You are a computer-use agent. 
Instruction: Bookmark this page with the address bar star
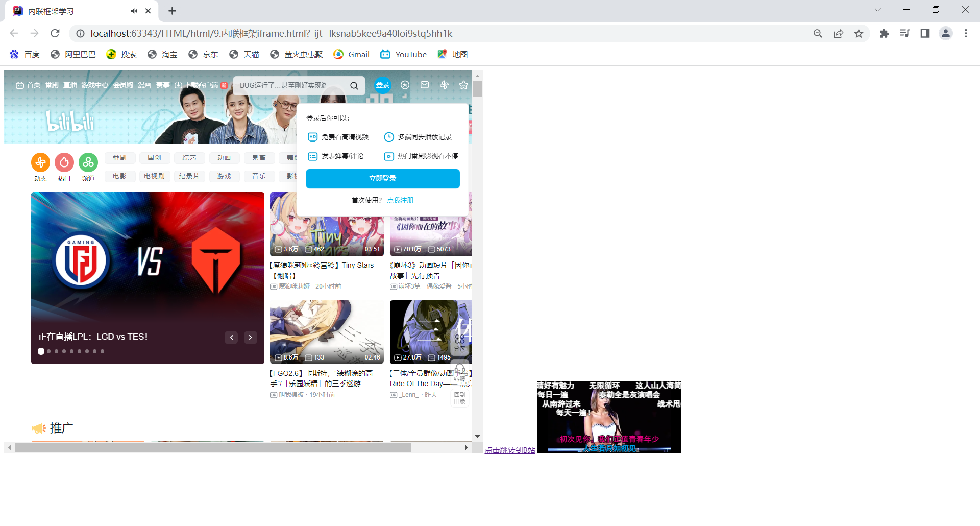click(x=859, y=33)
